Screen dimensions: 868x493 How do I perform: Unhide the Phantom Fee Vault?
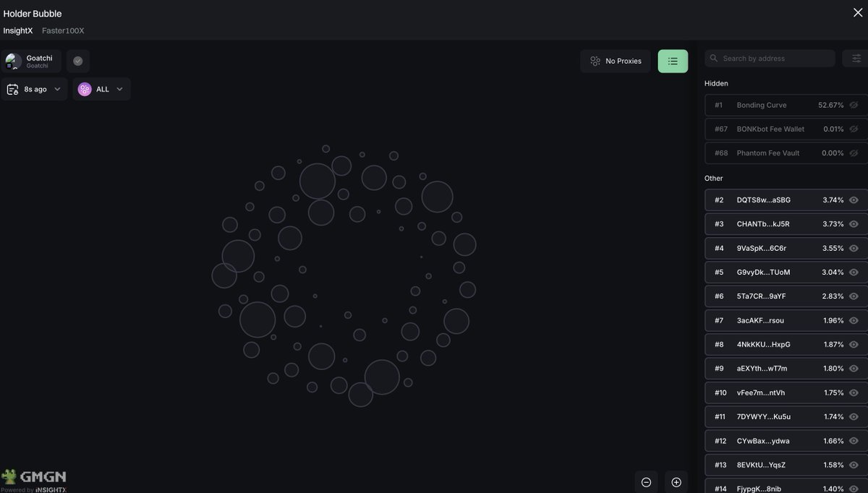tap(854, 153)
